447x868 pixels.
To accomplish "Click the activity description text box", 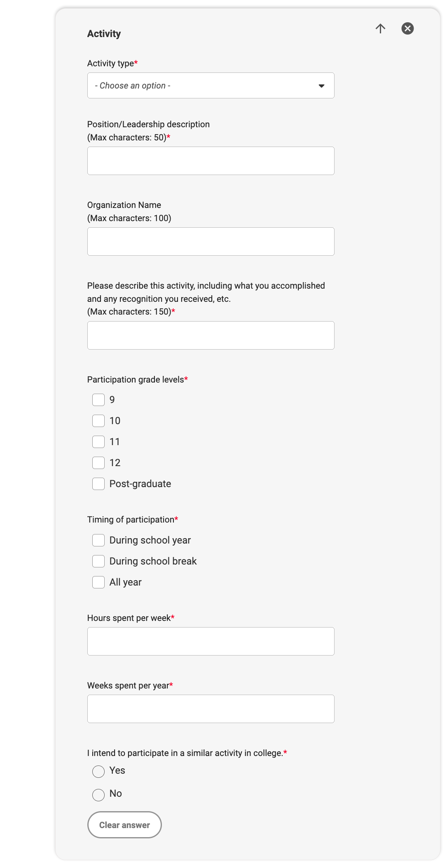I will click(x=211, y=336).
